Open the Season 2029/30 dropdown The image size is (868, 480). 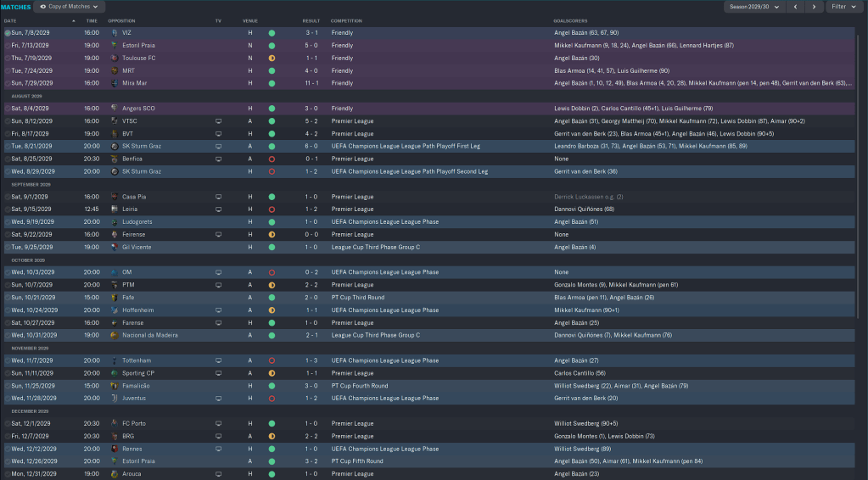point(753,7)
